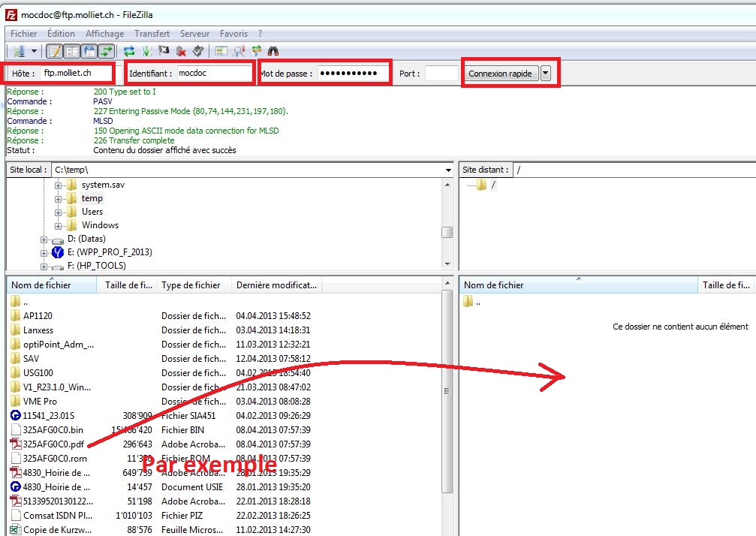This screenshot has height=536, width=756.
Task: Select the Copie de Kurzw... Excel icon
Action: [16, 529]
